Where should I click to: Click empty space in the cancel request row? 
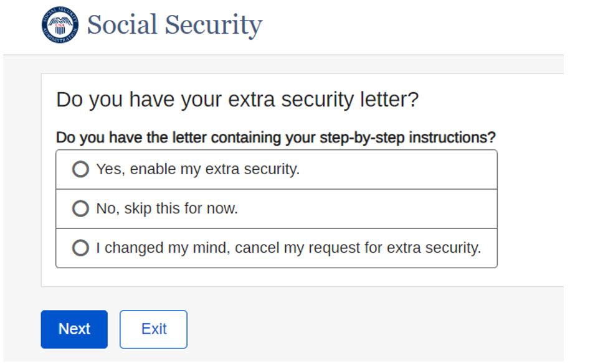point(489,248)
